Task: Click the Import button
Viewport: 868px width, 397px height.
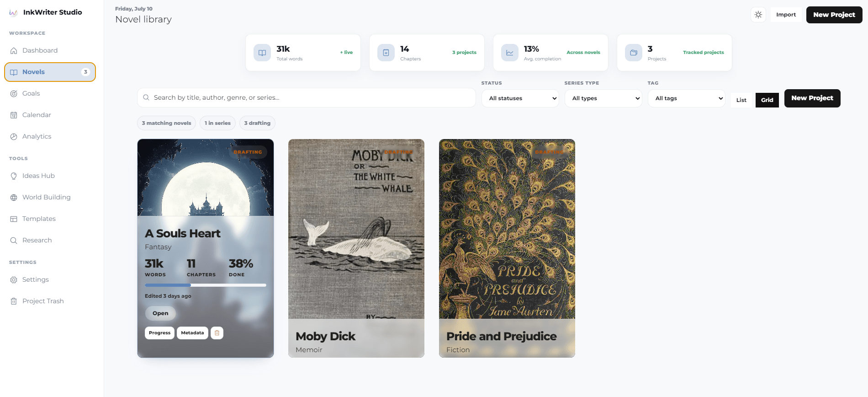Action: pyautogui.click(x=786, y=15)
